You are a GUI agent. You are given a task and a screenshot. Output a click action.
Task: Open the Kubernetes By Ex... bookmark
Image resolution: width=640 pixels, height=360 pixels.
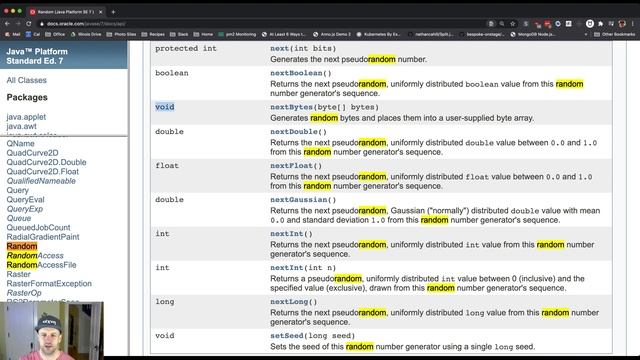378,34
